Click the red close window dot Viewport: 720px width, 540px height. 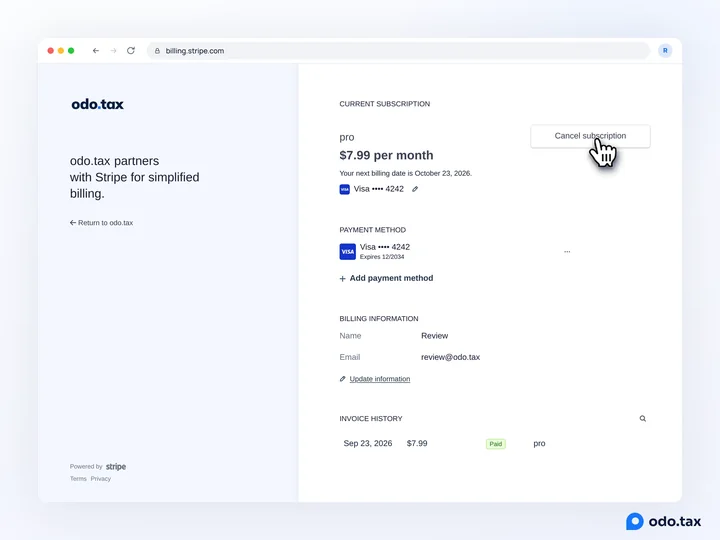[x=51, y=51]
